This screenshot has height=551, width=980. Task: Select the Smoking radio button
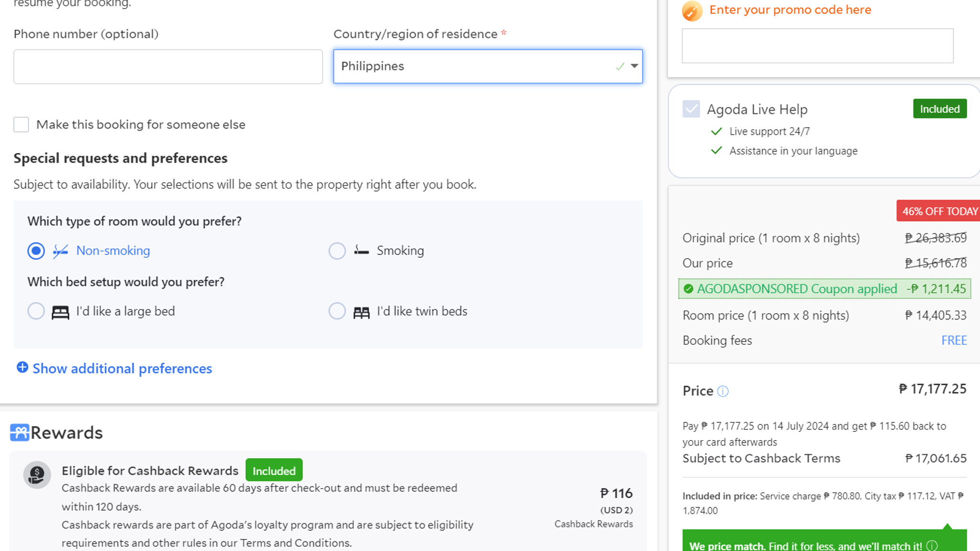point(336,250)
